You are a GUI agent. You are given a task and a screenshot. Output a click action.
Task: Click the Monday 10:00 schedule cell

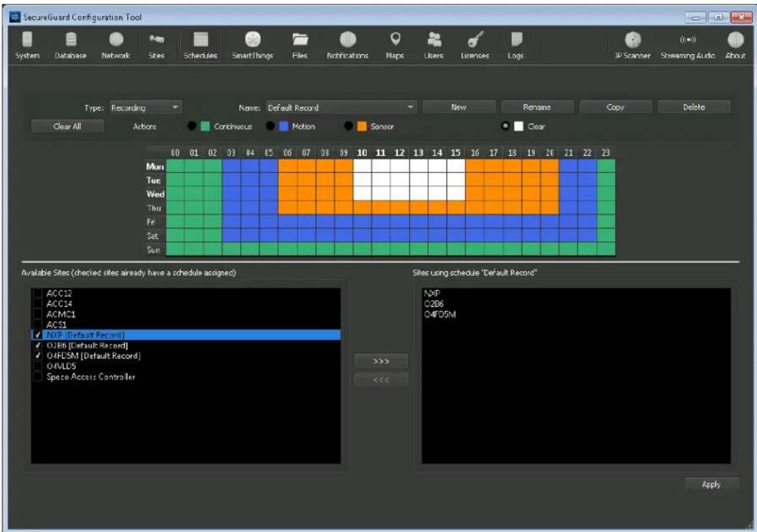point(362,167)
